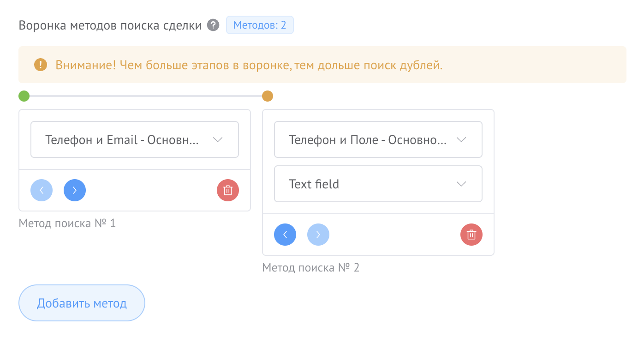644x338 pixels.
Task: Click the Добавить метод button
Action: (82, 303)
